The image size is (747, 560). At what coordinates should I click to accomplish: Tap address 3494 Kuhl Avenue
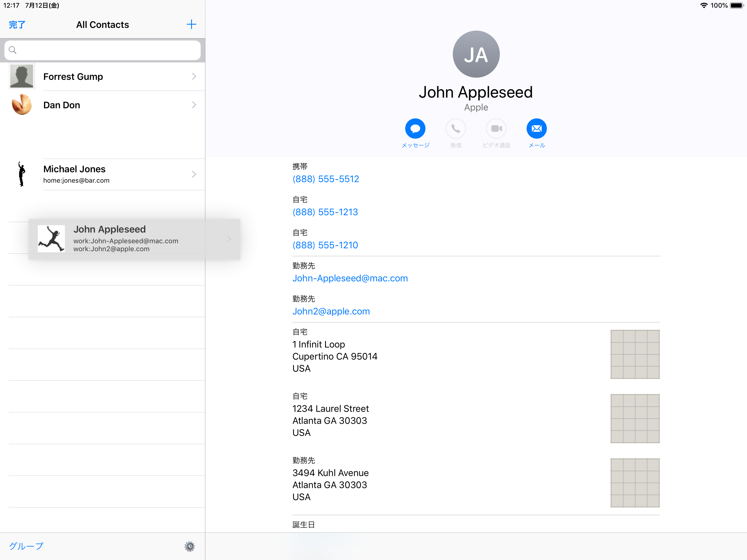coord(330,473)
